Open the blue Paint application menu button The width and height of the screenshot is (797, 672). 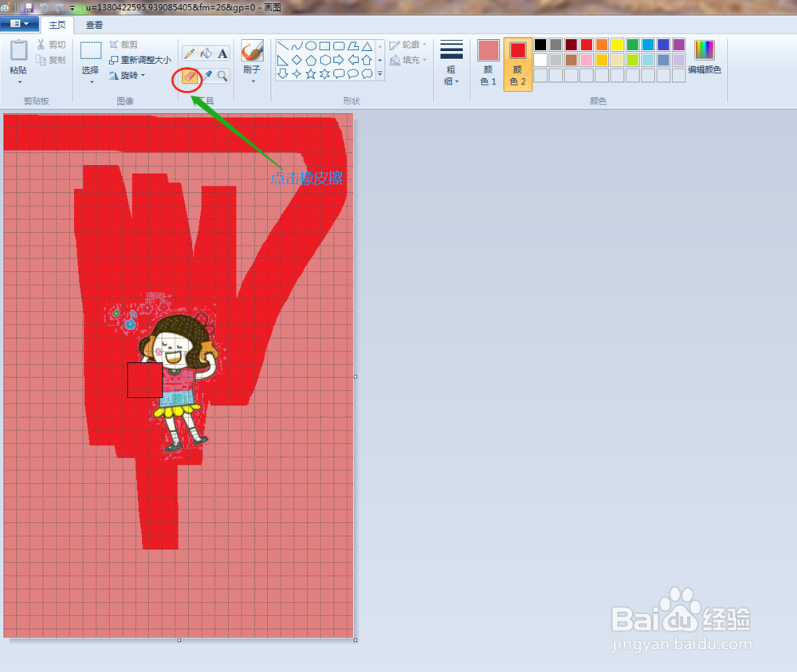pos(19,24)
